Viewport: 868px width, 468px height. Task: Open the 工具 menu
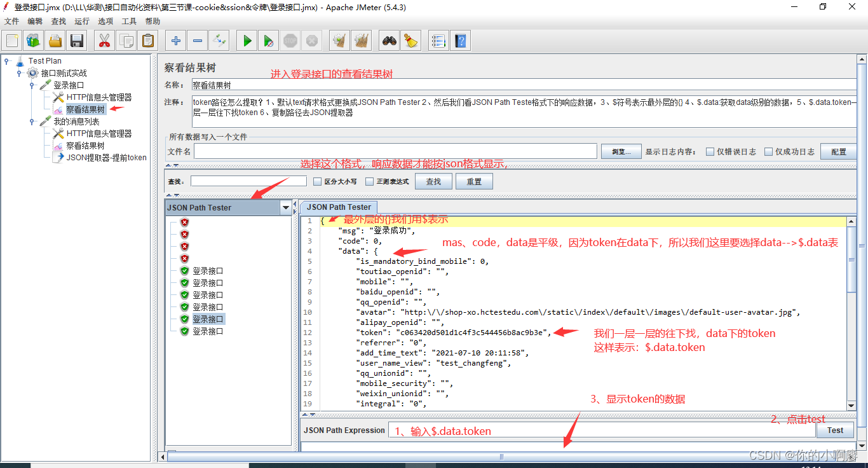(129, 21)
